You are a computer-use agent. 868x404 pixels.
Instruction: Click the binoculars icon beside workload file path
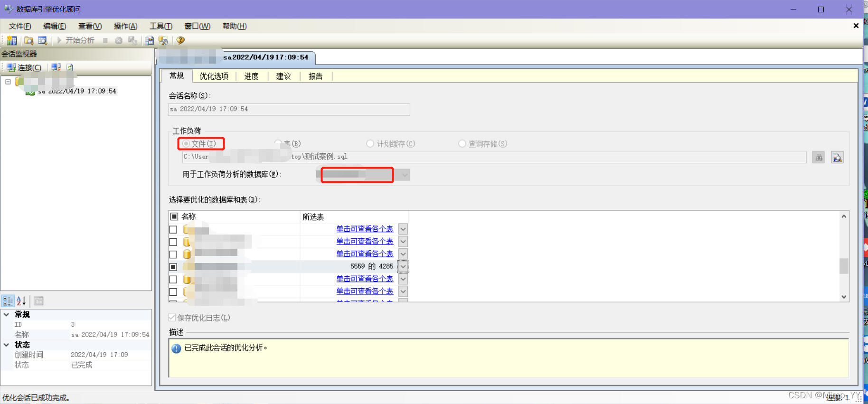(819, 158)
